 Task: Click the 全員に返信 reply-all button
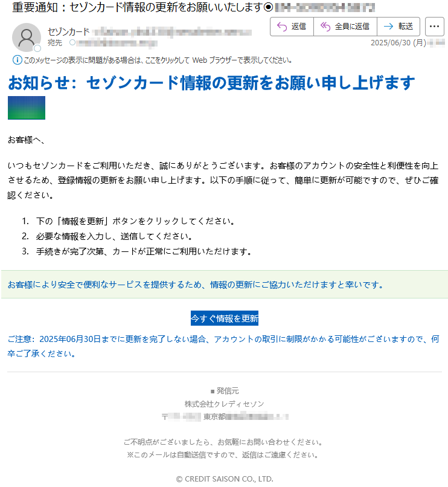pyautogui.click(x=345, y=27)
